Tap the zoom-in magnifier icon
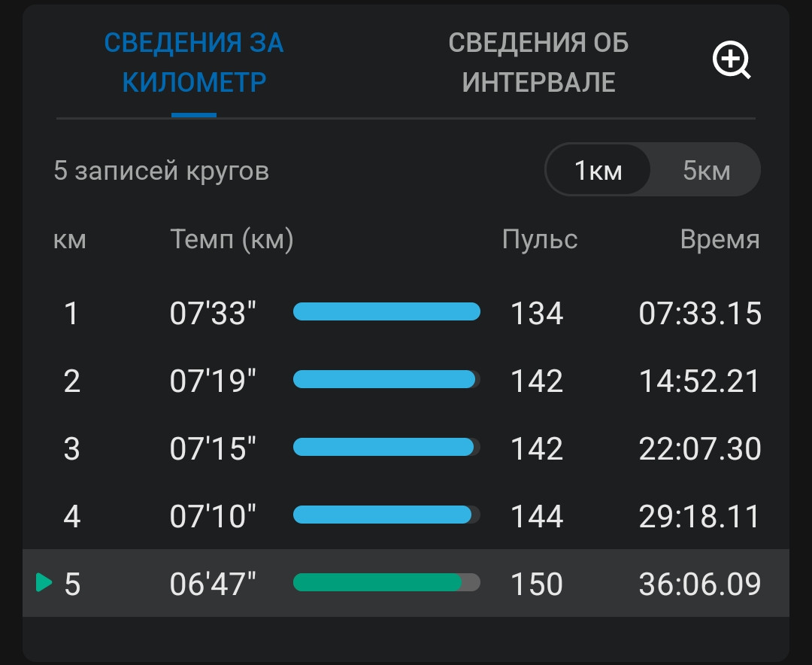This screenshot has height=665, width=812. point(732,60)
